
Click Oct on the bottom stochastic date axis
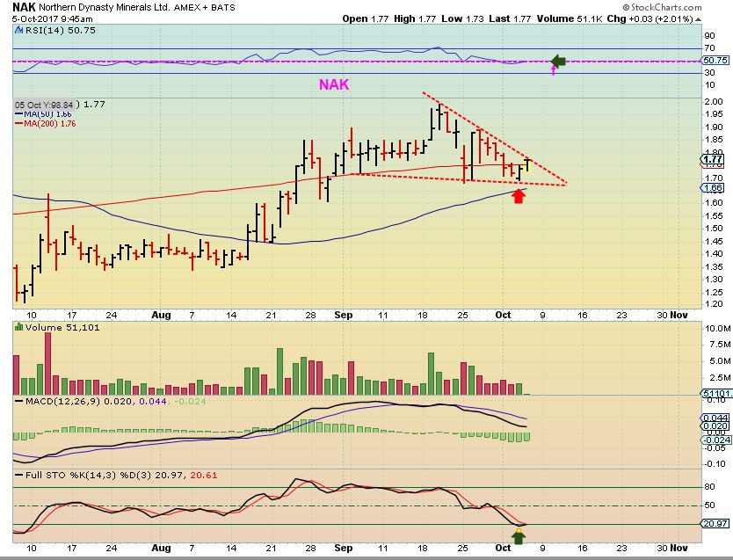[503, 548]
